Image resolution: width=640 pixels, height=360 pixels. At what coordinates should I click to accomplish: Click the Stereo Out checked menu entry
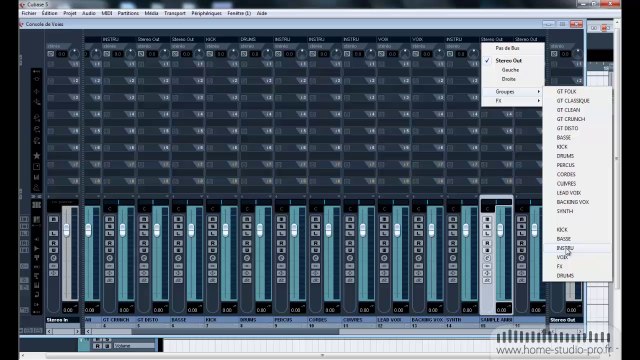click(513, 60)
